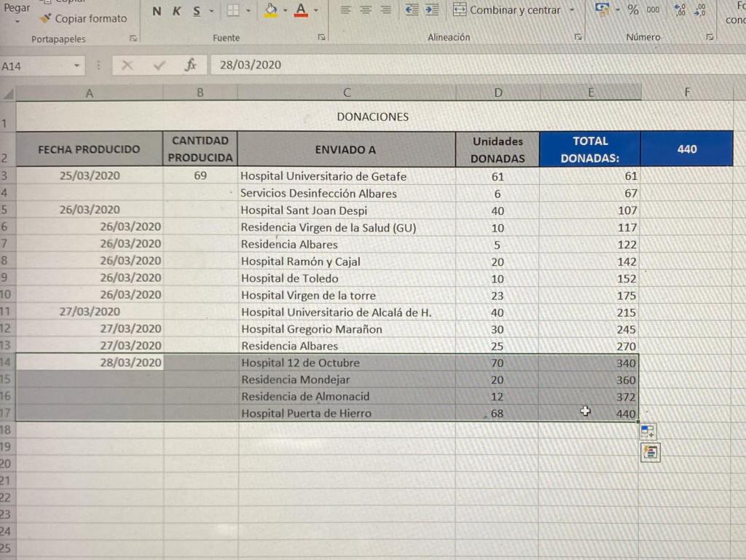
Task: Open the Auto Fill Options button
Action: [x=648, y=432]
